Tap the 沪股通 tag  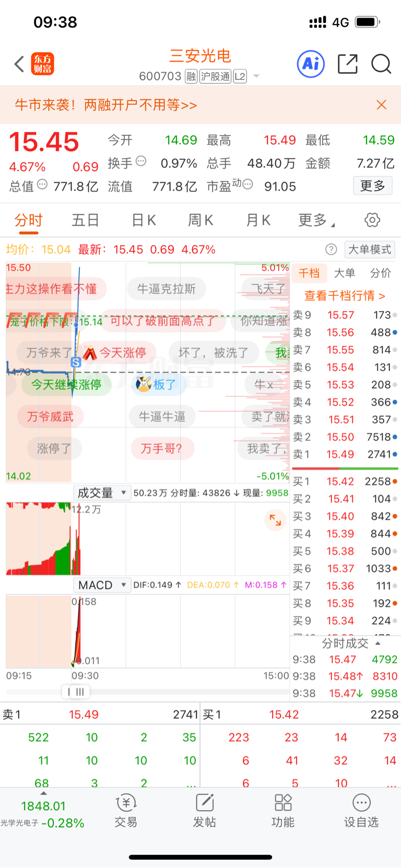(215, 76)
